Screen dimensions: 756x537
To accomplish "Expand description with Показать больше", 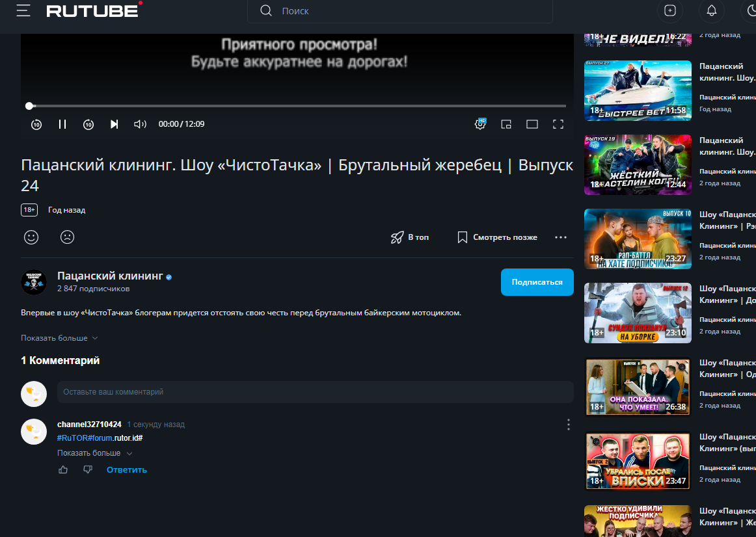I will pyautogui.click(x=59, y=338).
